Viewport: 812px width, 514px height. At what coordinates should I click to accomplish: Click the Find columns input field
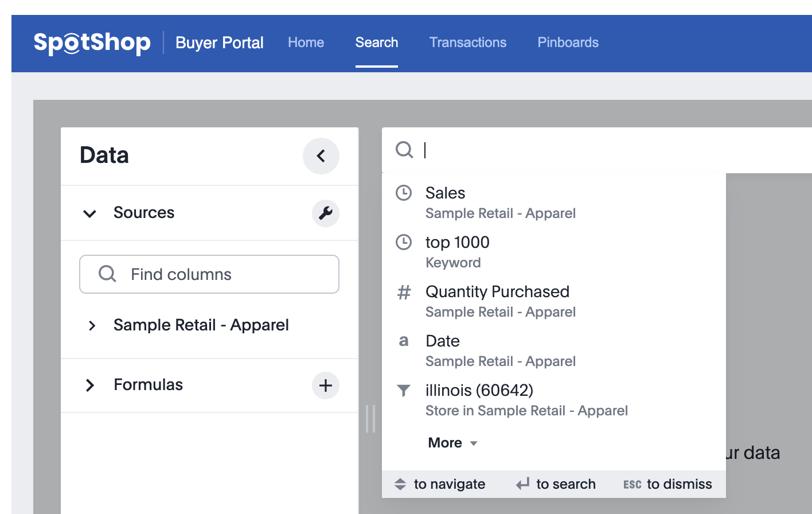coord(218,274)
